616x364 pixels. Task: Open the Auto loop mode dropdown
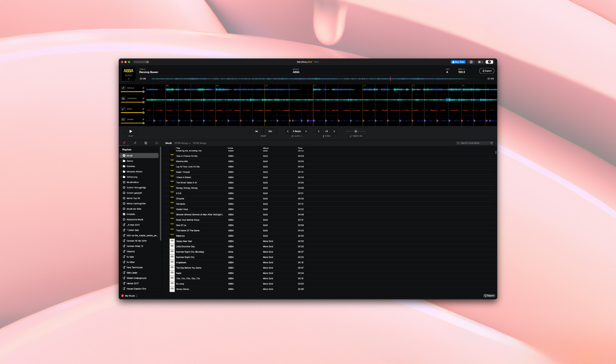tap(297, 136)
